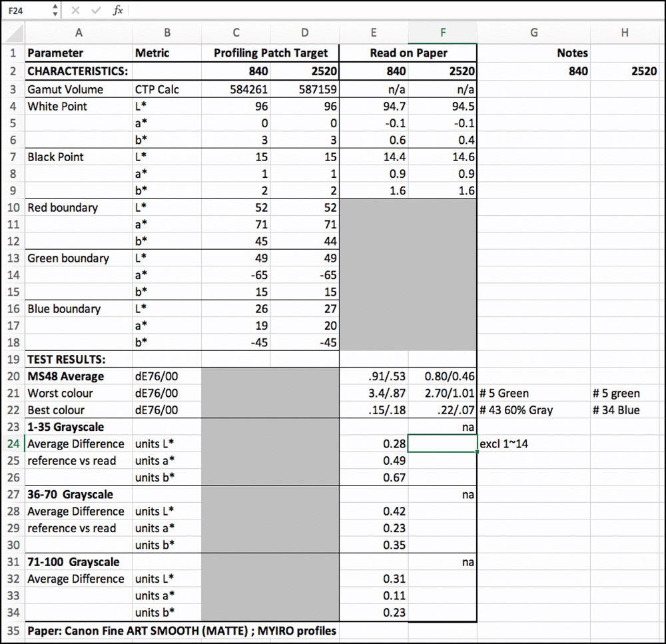Click column H header

coord(624,33)
